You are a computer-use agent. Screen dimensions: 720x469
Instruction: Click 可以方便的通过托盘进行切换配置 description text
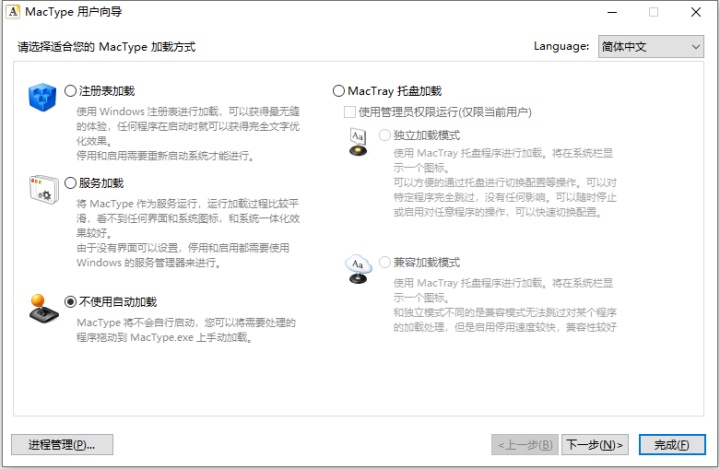505,197
